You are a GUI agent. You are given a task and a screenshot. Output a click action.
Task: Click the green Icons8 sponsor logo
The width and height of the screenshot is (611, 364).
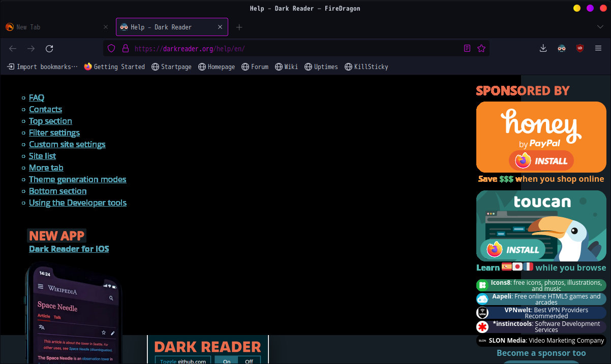pyautogui.click(x=482, y=285)
